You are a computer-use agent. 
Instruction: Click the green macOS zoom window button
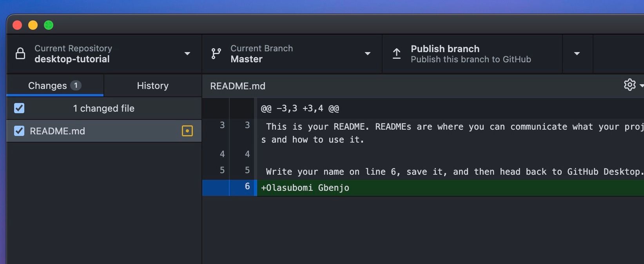tap(49, 25)
